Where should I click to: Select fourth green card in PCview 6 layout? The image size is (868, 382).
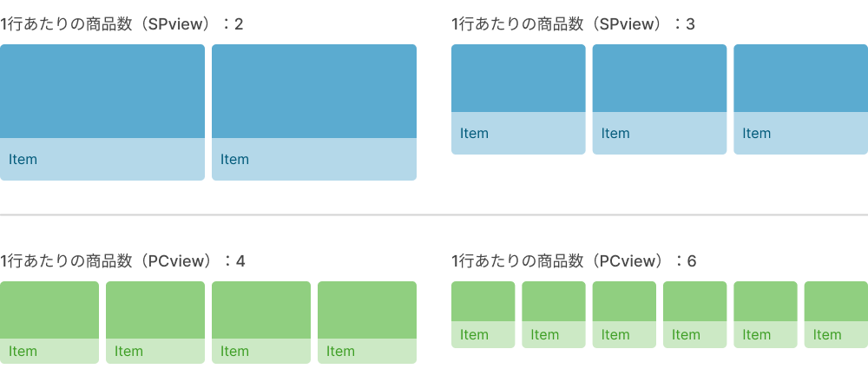[694, 314]
